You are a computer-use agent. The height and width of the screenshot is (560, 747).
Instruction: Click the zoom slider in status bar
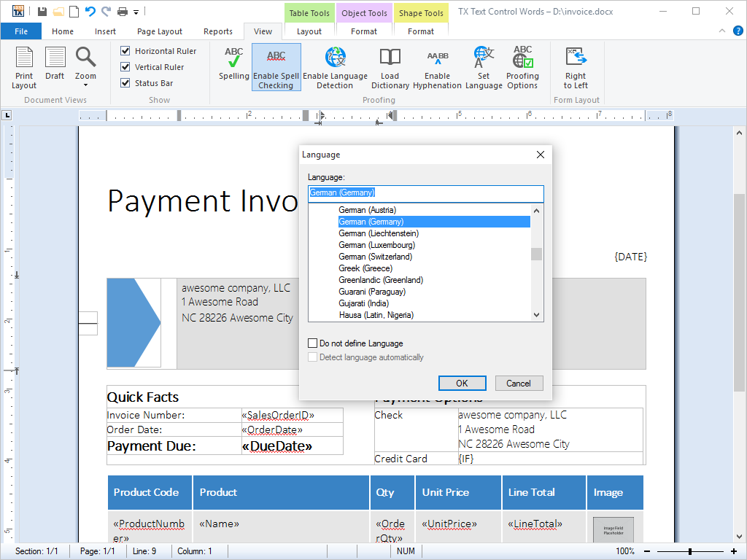[689, 551]
